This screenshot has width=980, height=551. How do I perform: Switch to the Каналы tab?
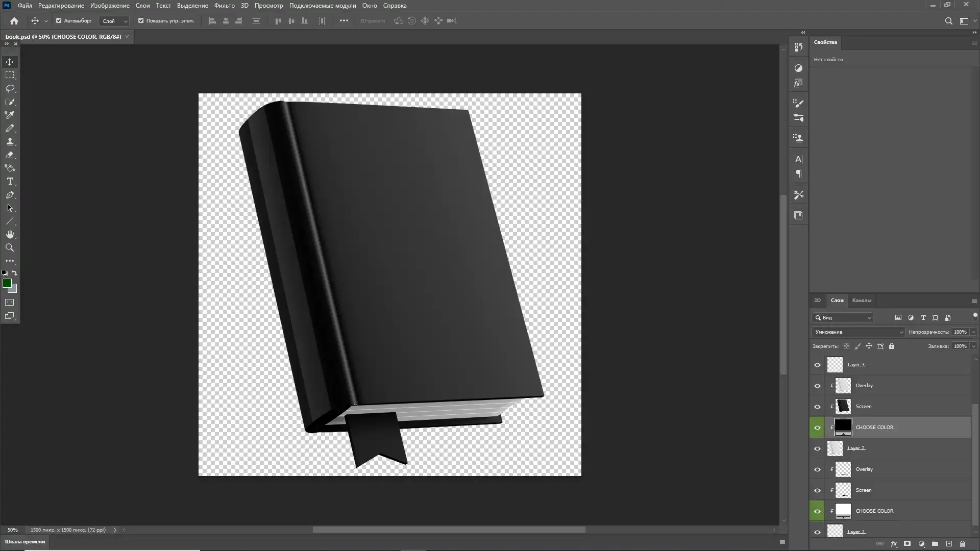862,300
